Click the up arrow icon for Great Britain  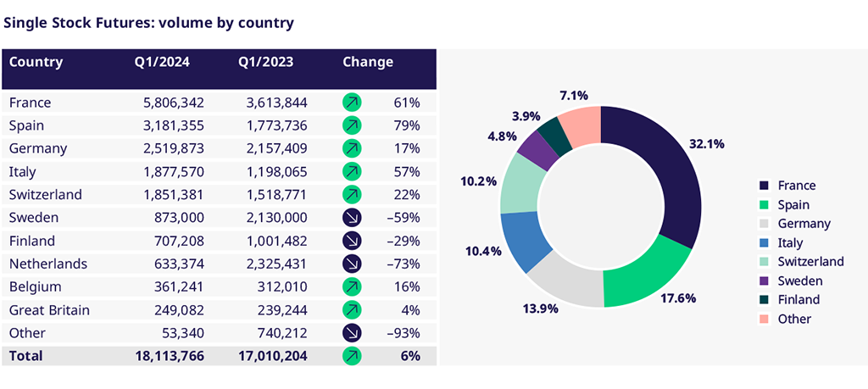pyautogui.click(x=352, y=310)
